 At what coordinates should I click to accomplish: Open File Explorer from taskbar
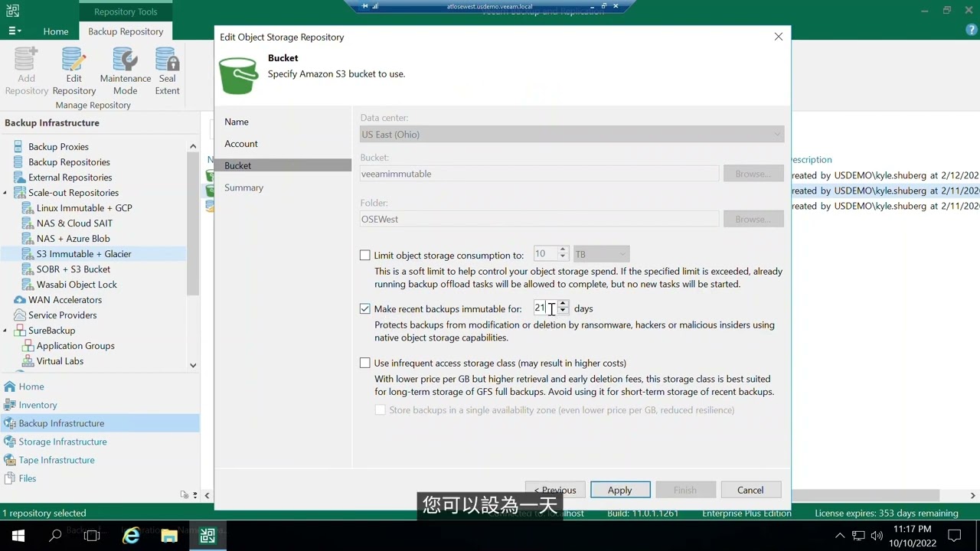(169, 536)
